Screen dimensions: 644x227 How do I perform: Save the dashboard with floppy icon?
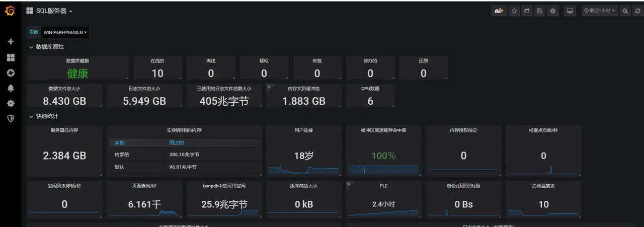[x=540, y=11]
